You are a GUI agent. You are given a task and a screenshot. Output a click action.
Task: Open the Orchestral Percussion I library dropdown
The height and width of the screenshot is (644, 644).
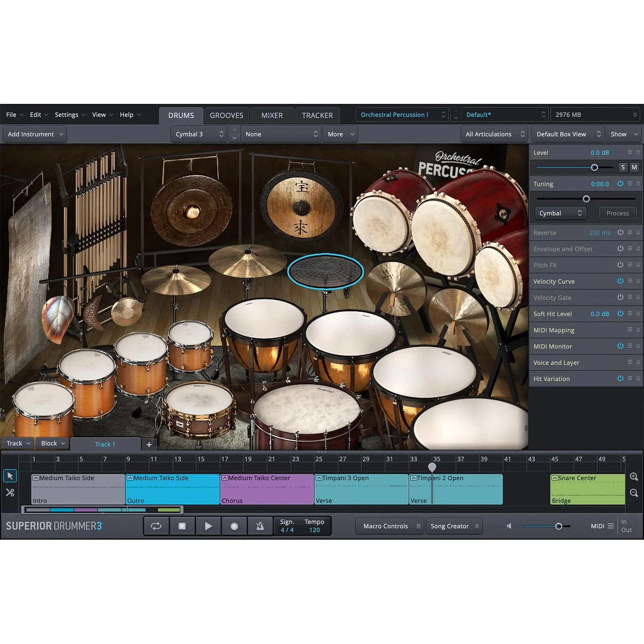click(402, 115)
